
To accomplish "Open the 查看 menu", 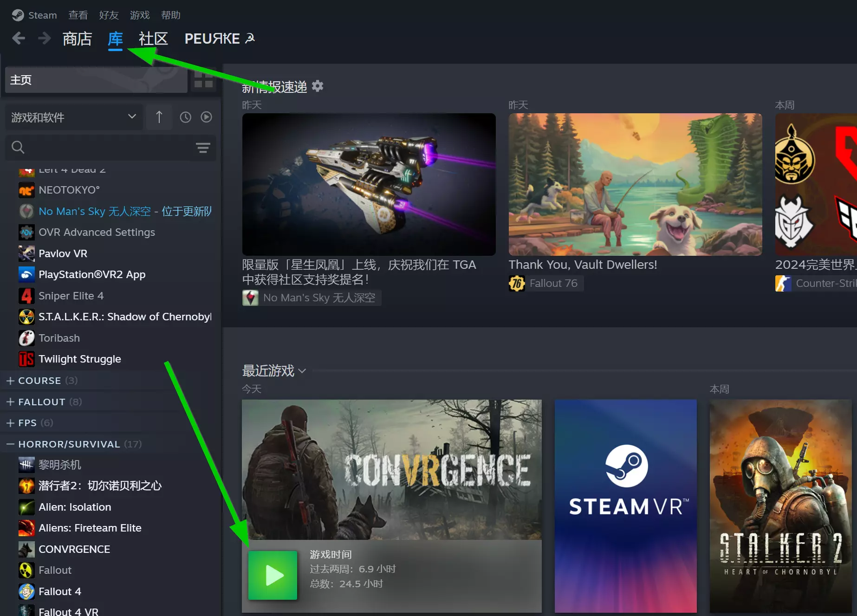I will [x=78, y=15].
